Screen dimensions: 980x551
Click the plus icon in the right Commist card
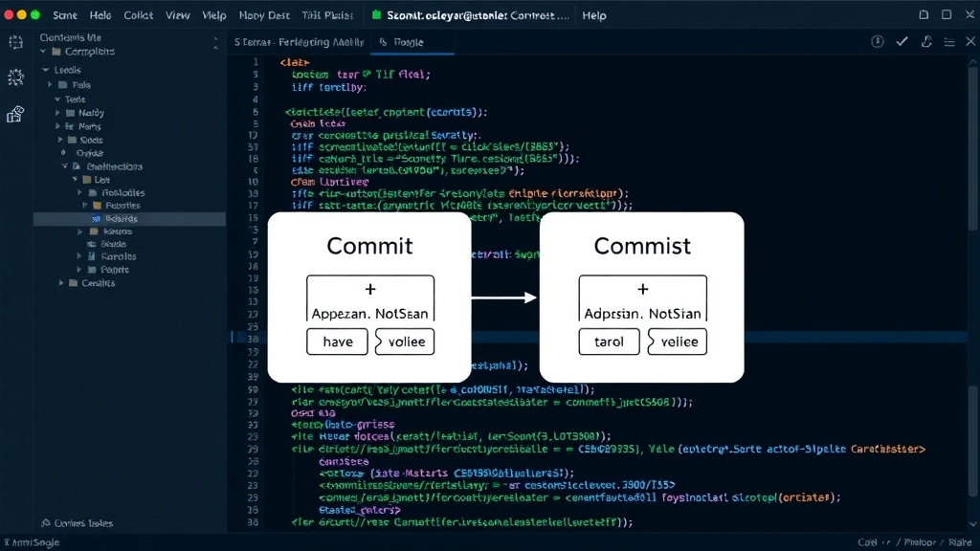(x=642, y=289)
